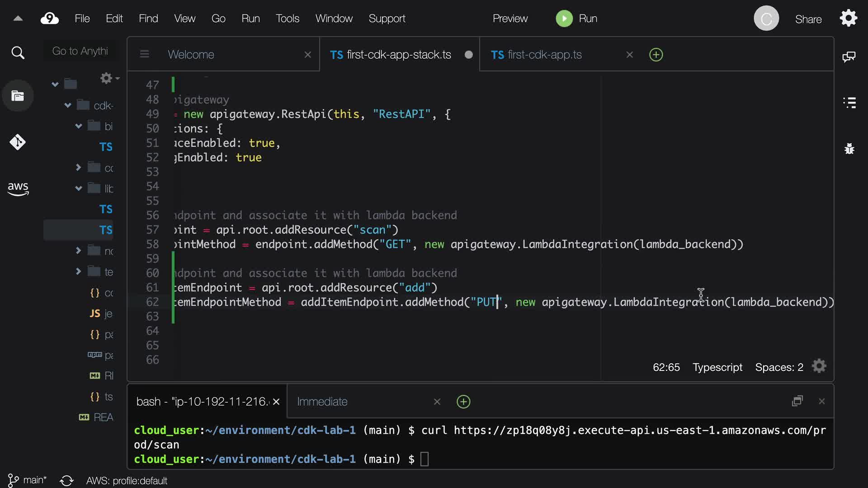The image size is (868, 488).
Task: Click the green Run button
Action: 564,19
